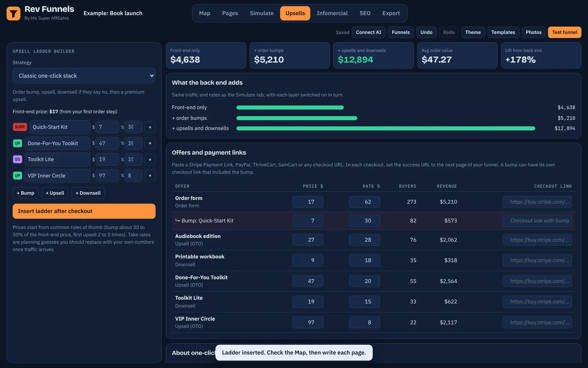Viewport: 588px width, 368px height.
Task: Click the Toolkit Lite checkout link field in table
Action: [x=537, y=302]
